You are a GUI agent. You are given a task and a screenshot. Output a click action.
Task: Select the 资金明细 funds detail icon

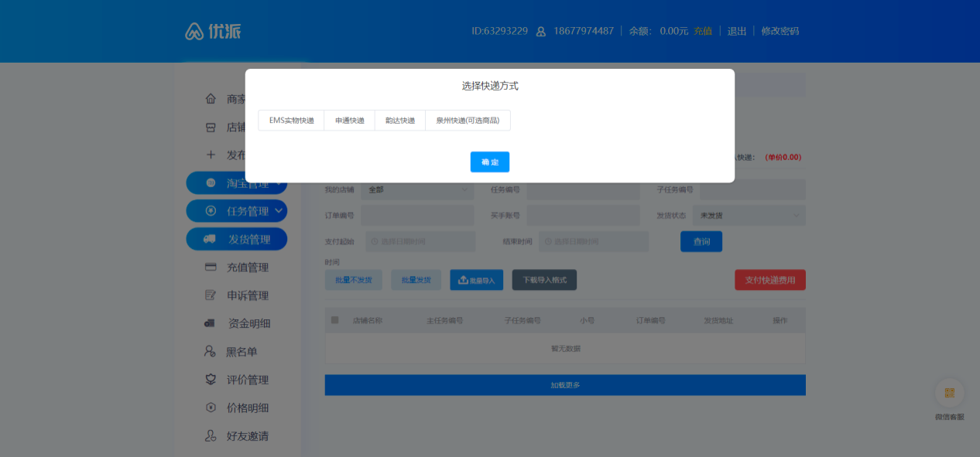tap(207, 323)
